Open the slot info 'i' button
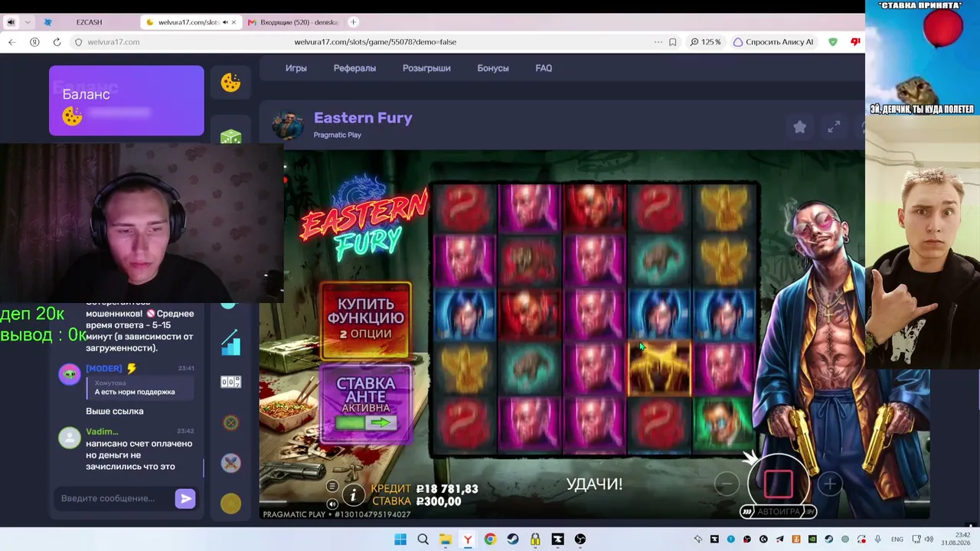 point(353,496)
